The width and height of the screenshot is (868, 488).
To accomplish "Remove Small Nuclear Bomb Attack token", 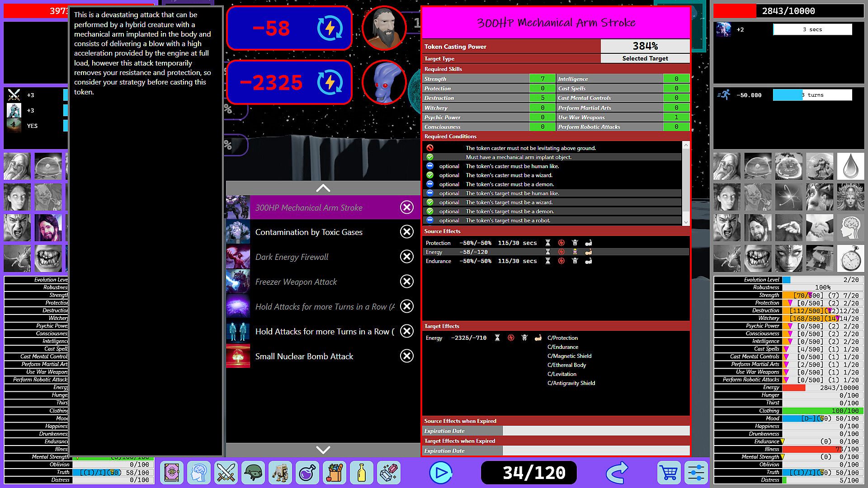I will pyautogui.click(x=407, y=356).
